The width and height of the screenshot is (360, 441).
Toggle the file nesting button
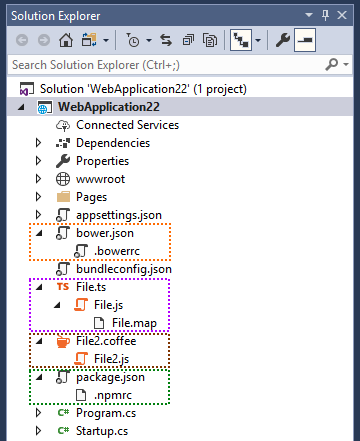tap(241, 40)
